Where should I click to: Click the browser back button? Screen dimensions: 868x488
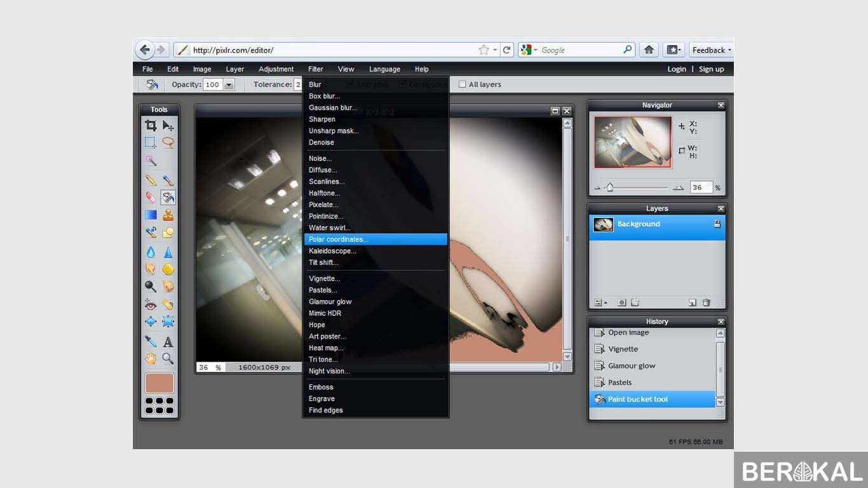pyautogui.click(x=145, y=50)
